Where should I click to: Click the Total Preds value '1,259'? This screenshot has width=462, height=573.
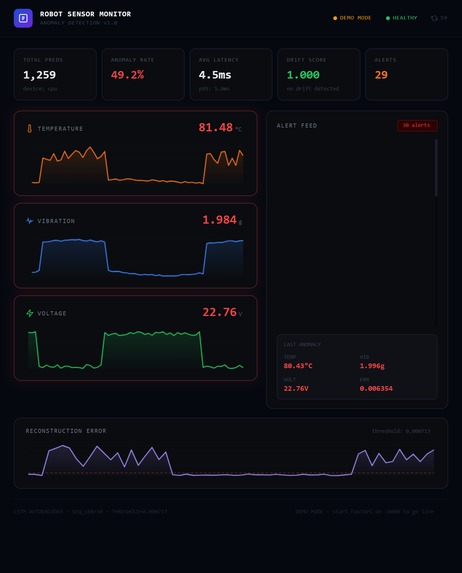pos(39,75)
